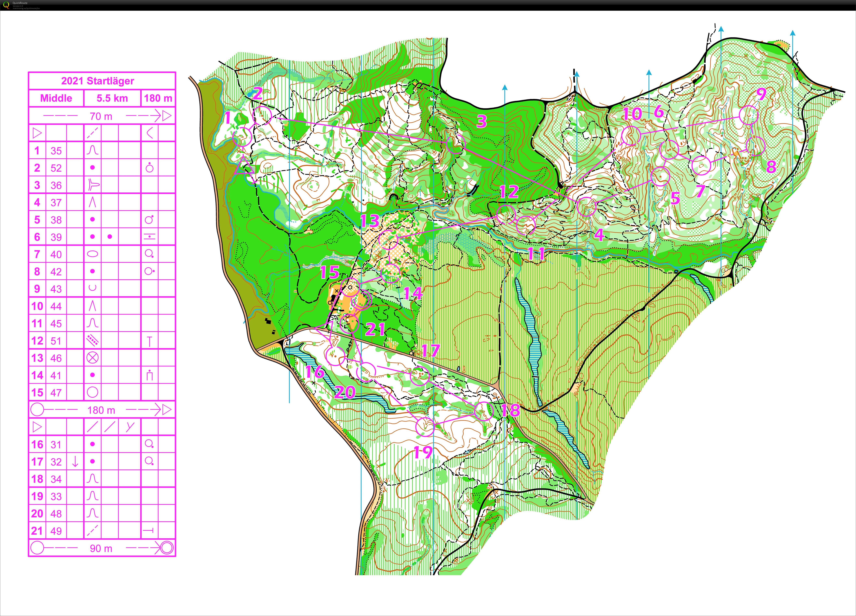This screenshot has height=616, width=856.
Task: Select control circle 4 on the map
Action: 587,206
